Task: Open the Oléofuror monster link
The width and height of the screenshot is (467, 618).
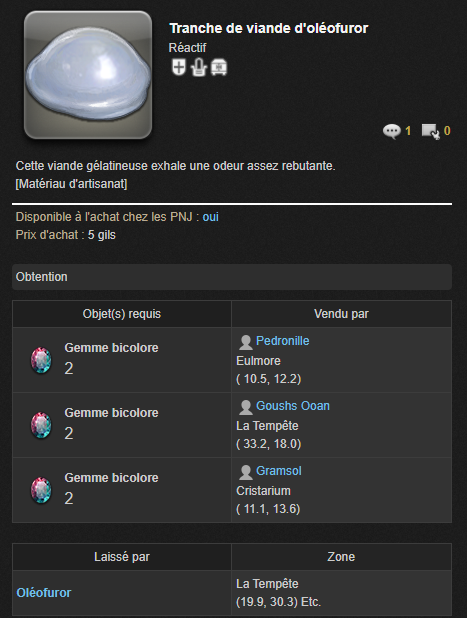Action: [44, 593]
